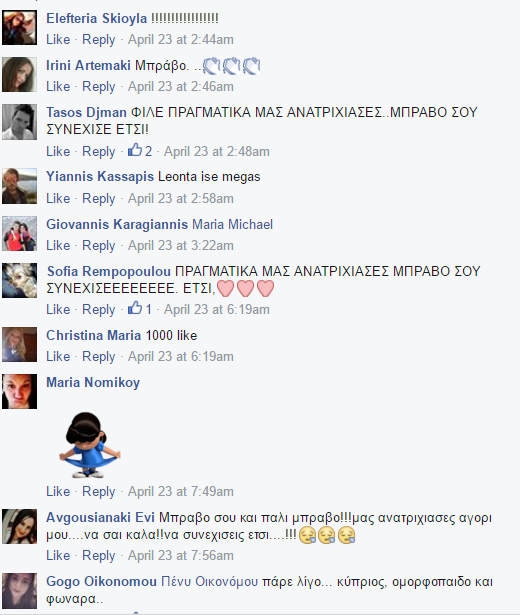Click Gogo Oikonomou's avatar
The image size is (520, 615).
pyautogui.click(x=19, y=591)
